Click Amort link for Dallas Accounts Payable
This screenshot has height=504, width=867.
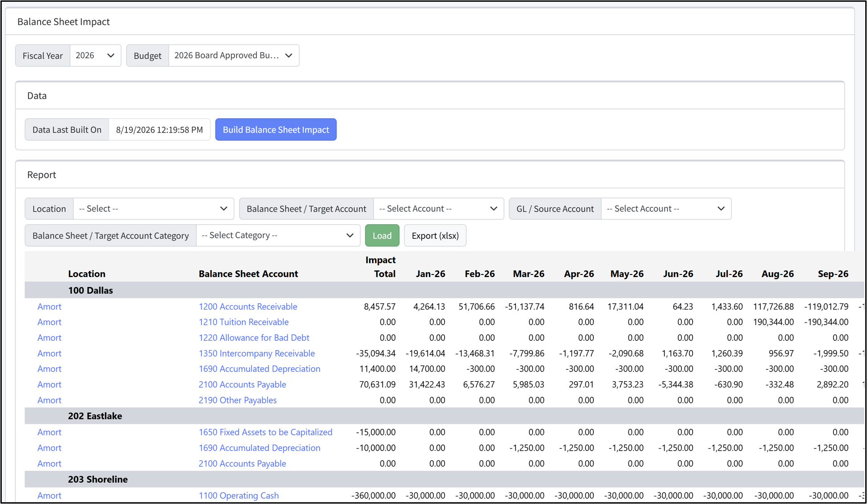click(x=49, y=384)
